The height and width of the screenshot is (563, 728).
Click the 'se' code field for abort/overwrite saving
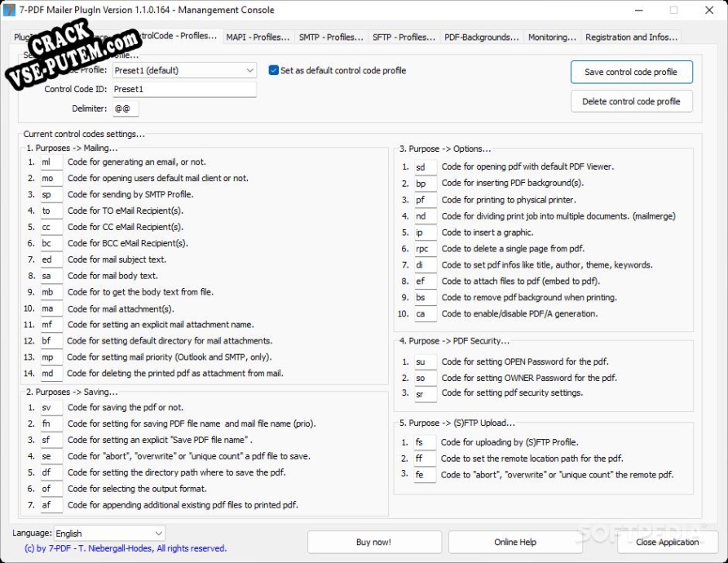point(51,456)
